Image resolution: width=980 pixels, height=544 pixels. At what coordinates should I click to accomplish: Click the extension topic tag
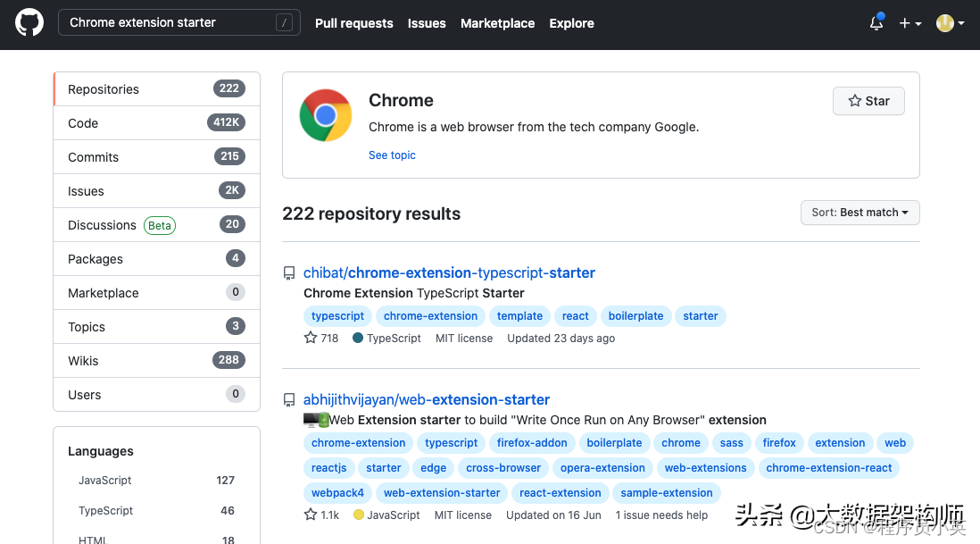point(840,443)
